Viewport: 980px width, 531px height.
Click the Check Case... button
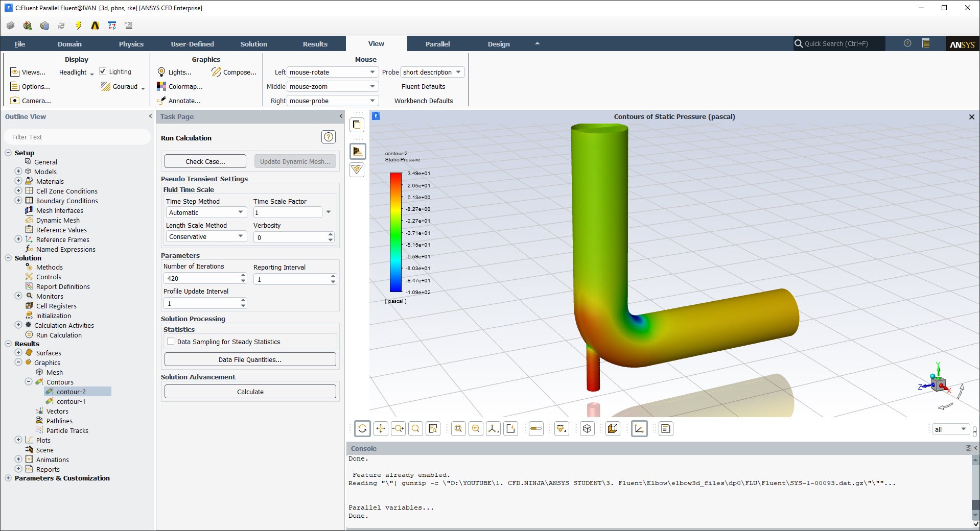point(205,161)
